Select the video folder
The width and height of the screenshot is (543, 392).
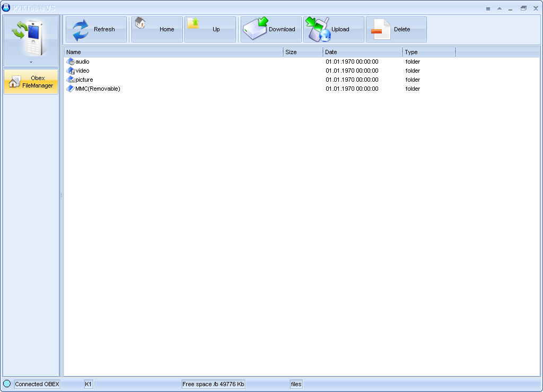(x=82, y=71)
